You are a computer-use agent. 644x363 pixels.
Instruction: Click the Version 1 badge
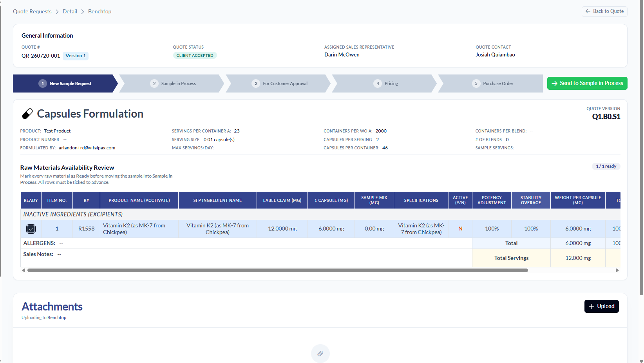pyautogui.click(x=76, y=56)
